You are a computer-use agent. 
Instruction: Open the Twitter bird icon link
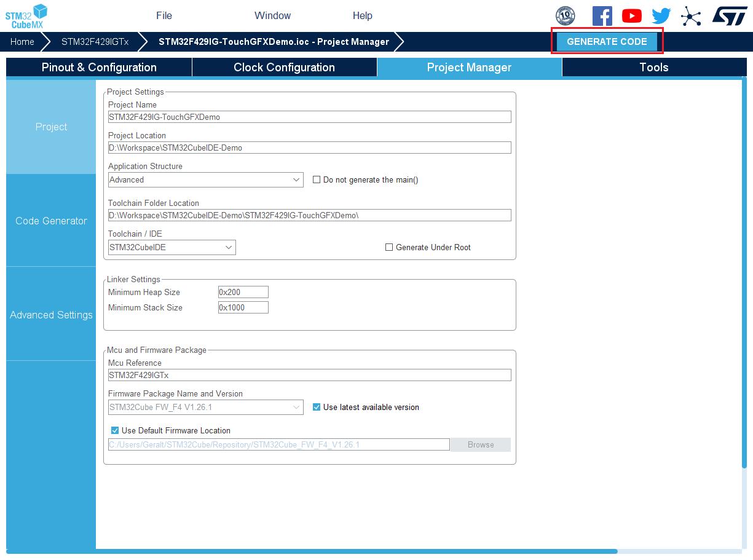point(661,16)
